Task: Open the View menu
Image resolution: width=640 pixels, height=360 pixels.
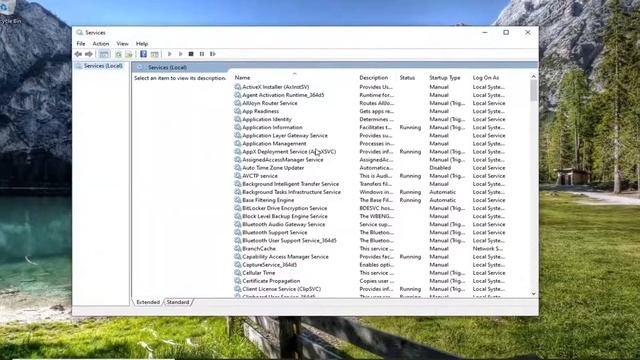Action: 122,44
